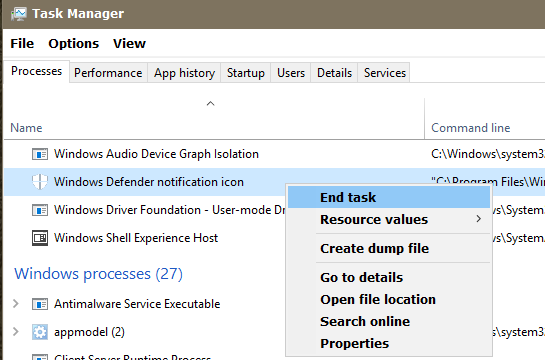Select Go to details
The height and width of the screenshot is (360, 545).
(389, 277)
